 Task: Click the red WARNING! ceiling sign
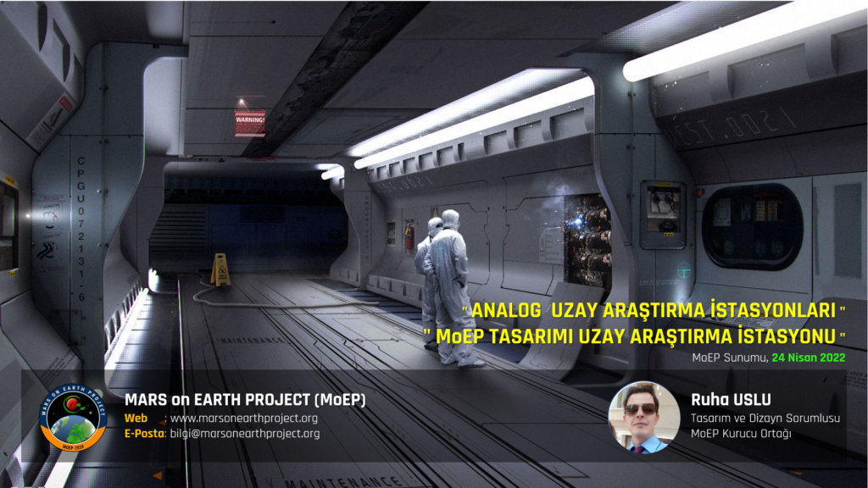pos(249,121)
